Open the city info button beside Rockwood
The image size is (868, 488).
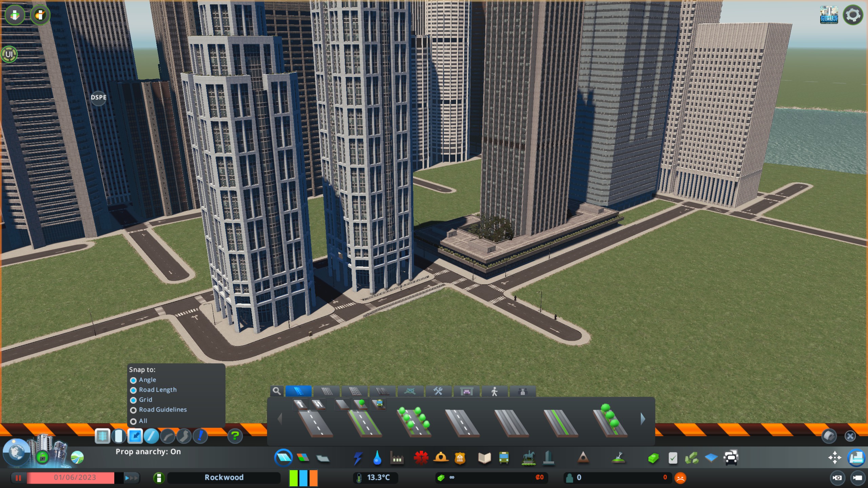(x=159, y=478)
